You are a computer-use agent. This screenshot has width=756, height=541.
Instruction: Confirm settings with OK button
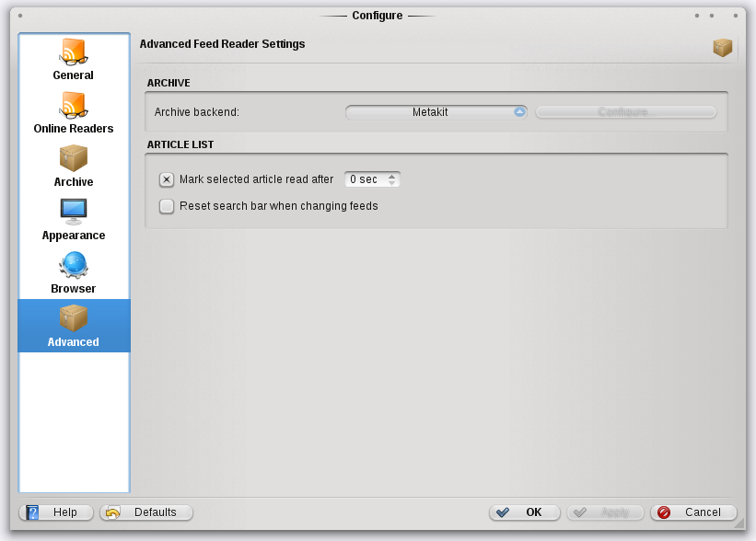coord(525,512)
